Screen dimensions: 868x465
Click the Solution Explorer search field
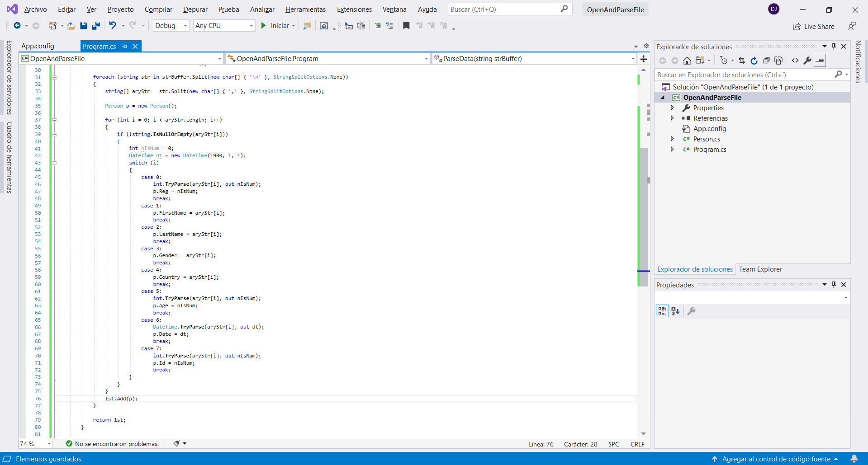(x=745, y=75)
